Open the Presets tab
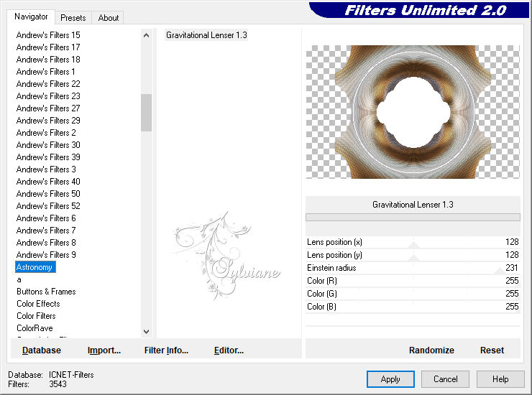Viewport: 532px width, 395px height. coord(73,18)
